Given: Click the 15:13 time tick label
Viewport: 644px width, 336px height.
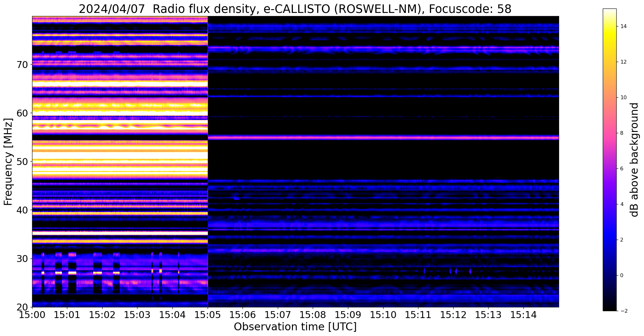Looking at the screenshot, I should pyautogui.click(x=488, y=314).
